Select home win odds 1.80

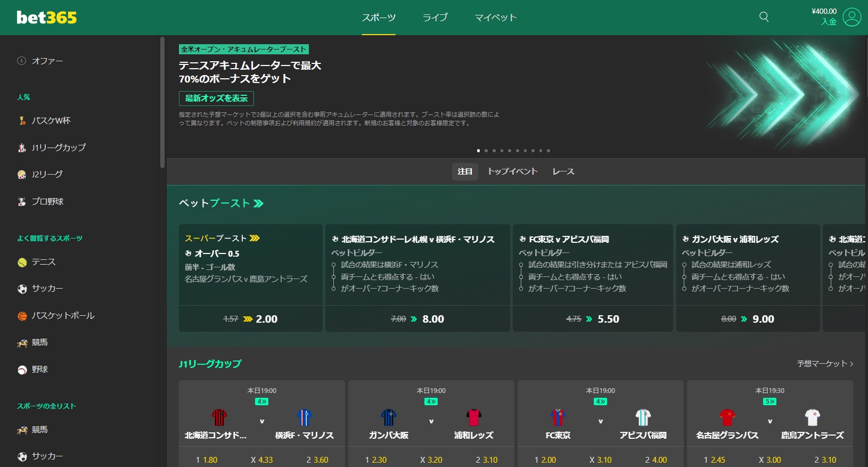pyautogui.click(x=207, y=460)
